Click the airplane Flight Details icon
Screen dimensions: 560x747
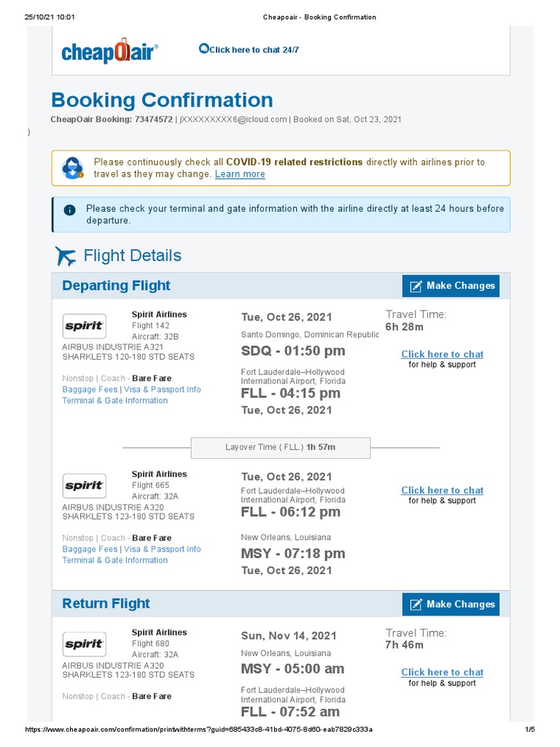point(66,256)
